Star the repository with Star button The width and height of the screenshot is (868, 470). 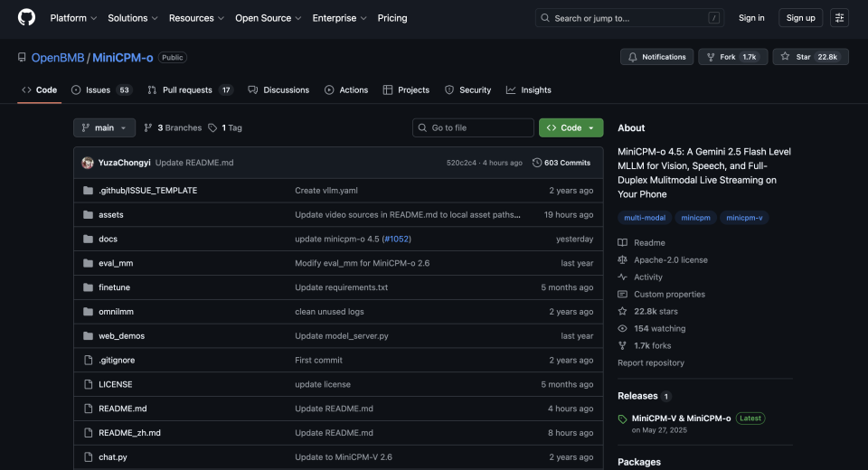tap(810, 57)
